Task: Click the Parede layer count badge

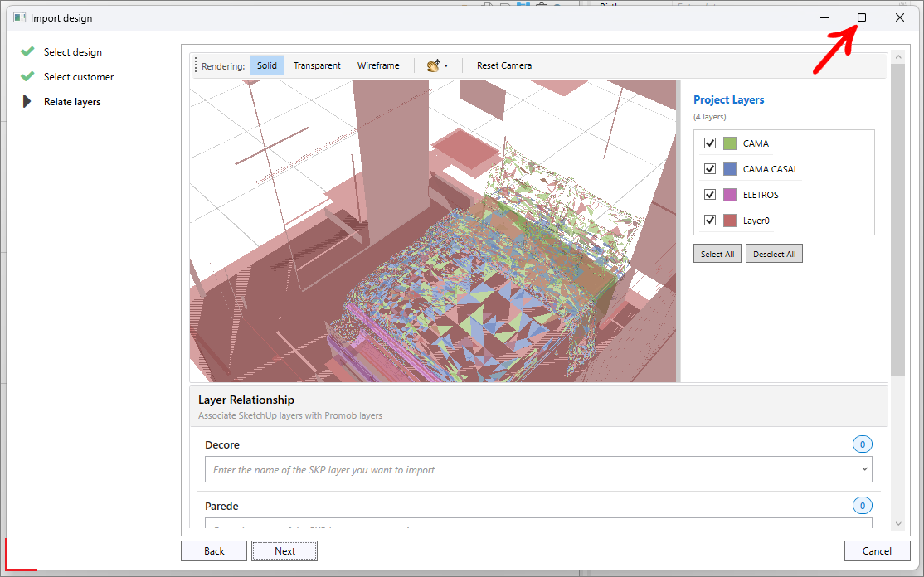Action: click(x=862, y=506)
